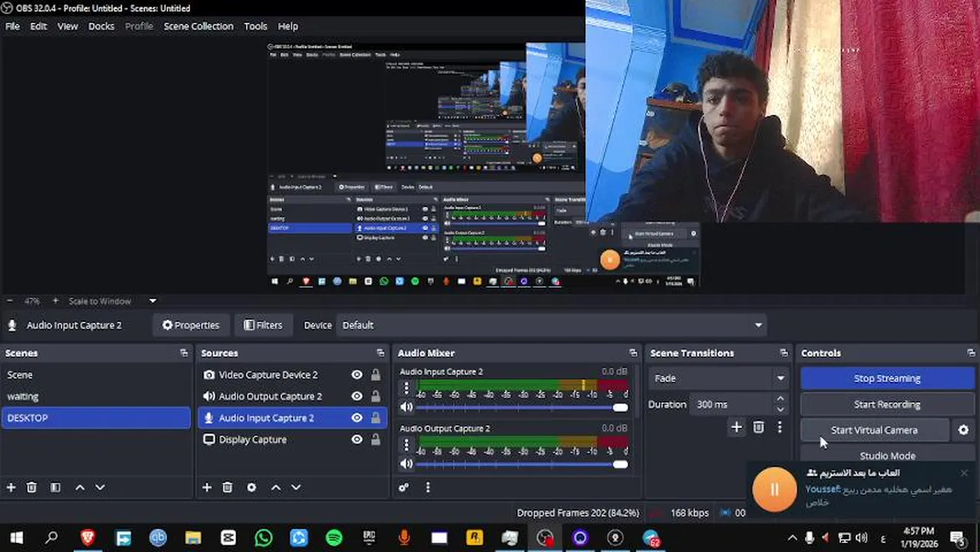Mute Audio Input Capture 2 in mixer
980x552 pixels.
point(406,407)
